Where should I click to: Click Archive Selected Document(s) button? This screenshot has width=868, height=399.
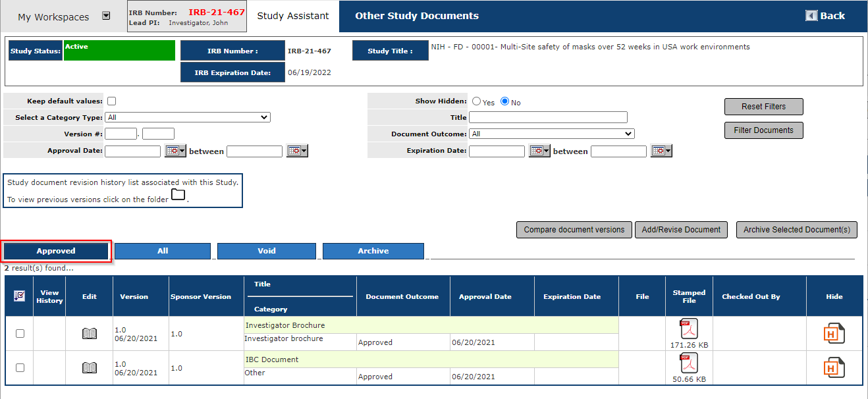pos(797,230)
